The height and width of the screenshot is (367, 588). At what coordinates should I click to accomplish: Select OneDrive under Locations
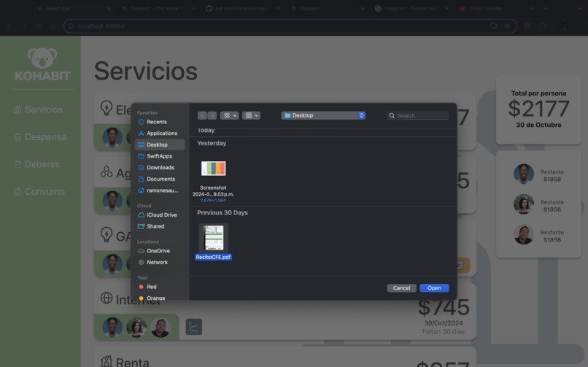tap(159, 251)
